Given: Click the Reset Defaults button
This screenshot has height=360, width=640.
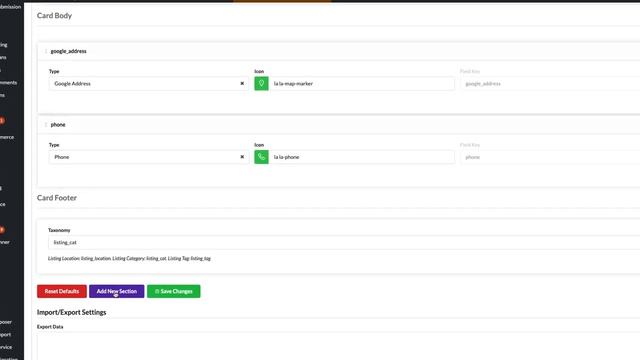Looking at the screenshot, I should [x=62, y=291].
